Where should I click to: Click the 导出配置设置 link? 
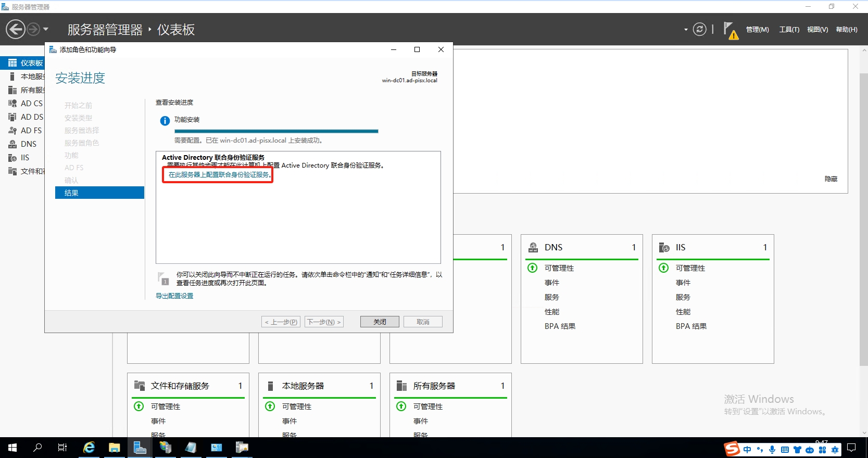point(174,296)
